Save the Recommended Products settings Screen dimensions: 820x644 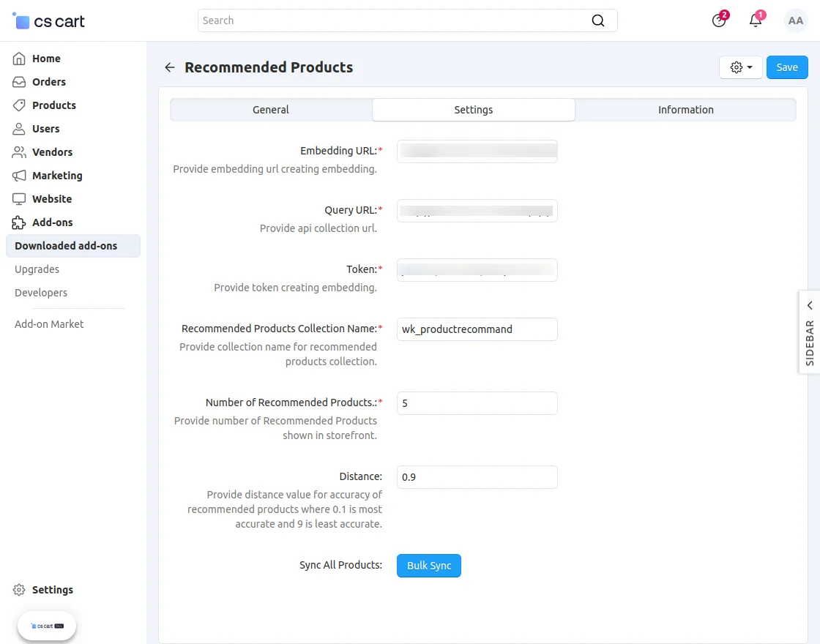(x=787, y=67)
